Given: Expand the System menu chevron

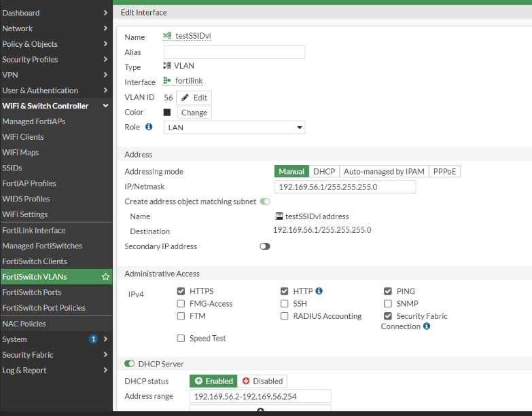Looking at the screenshot, I should click(x=105, y=339).
